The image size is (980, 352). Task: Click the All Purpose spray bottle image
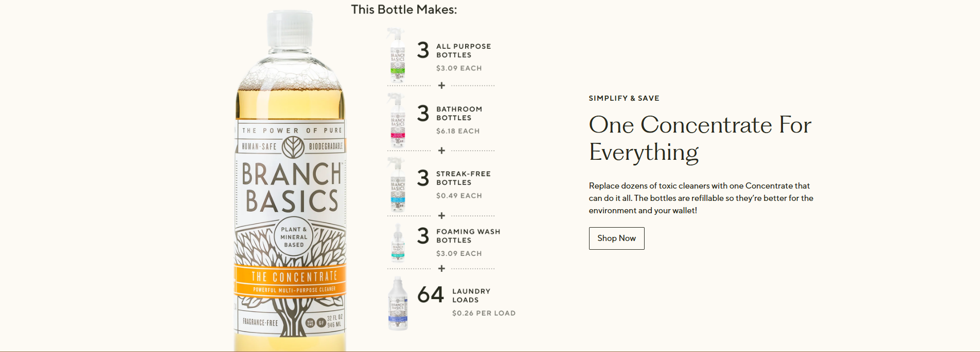pyautogui.click(x=397, y=55)
